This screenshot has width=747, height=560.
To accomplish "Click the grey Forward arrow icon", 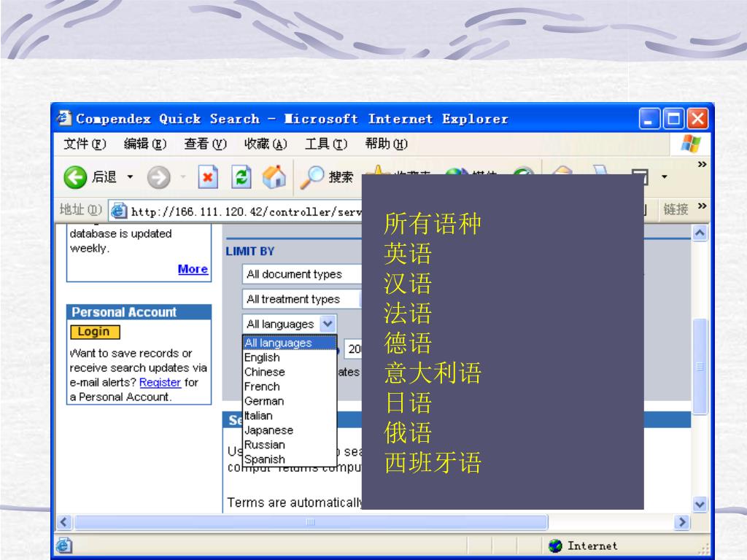I will tap(158, 178).
